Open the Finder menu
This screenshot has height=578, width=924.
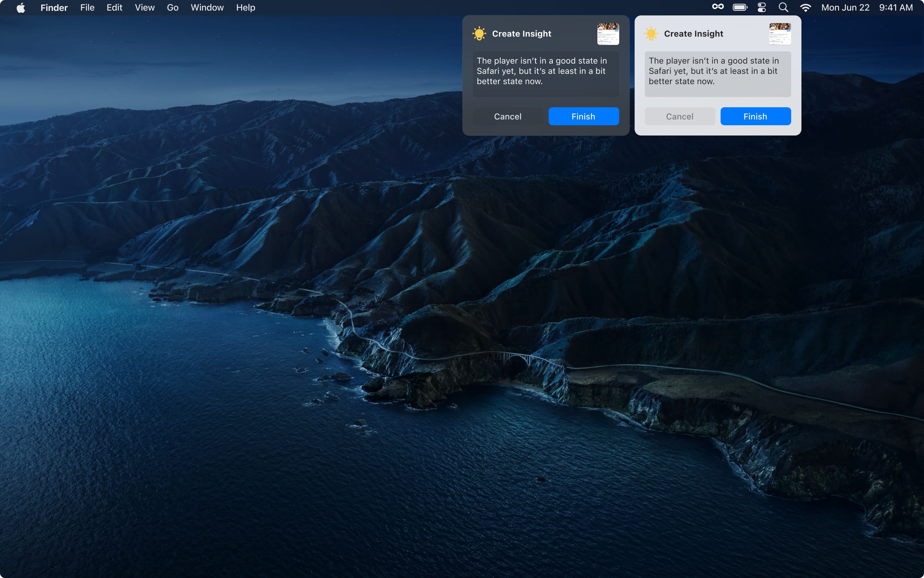(54, 8)
